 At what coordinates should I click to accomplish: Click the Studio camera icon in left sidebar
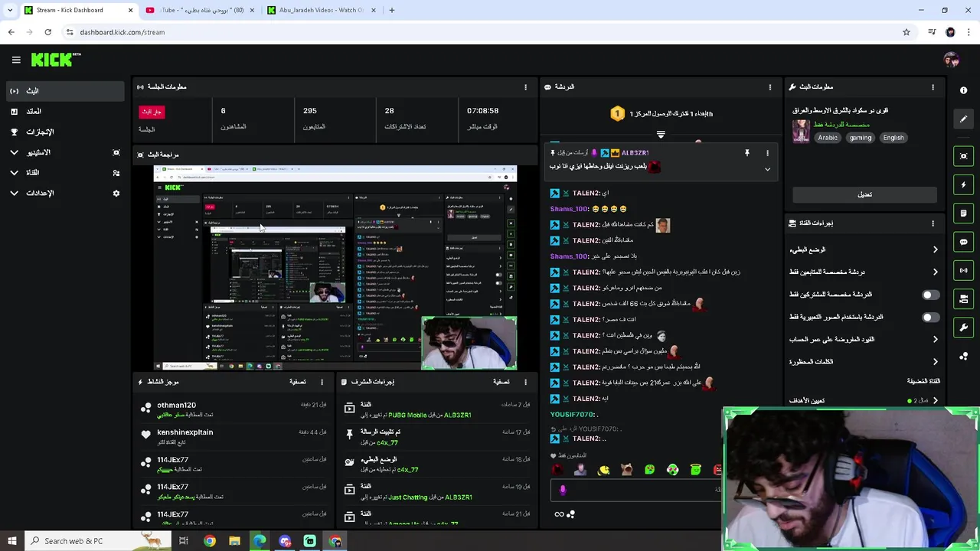pos(116,152)
